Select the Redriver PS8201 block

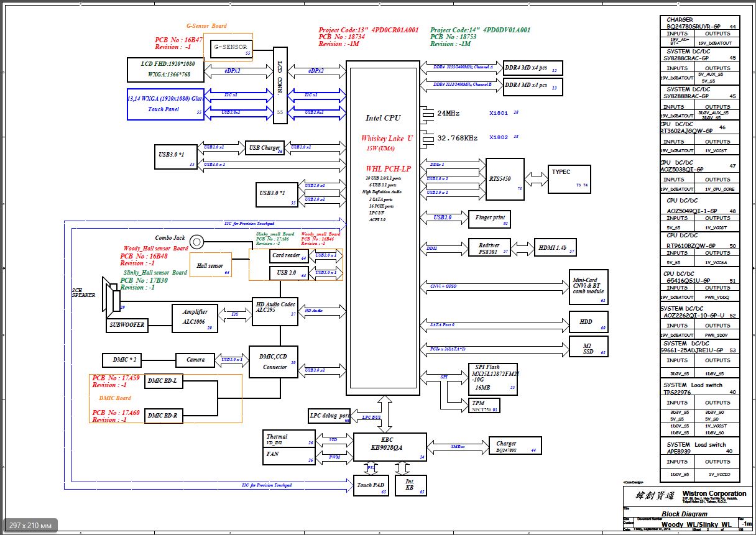click(489, 247)
